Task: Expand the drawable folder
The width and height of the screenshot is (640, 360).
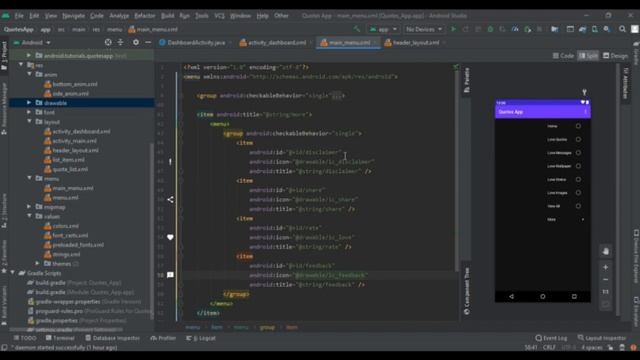Action: pyautogui.click(x=29, y=103)
